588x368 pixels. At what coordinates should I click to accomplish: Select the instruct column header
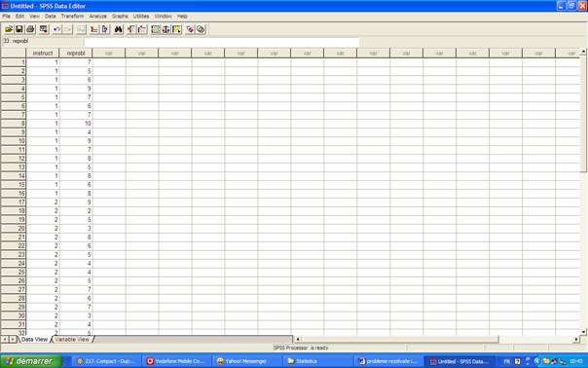point(43,54)
